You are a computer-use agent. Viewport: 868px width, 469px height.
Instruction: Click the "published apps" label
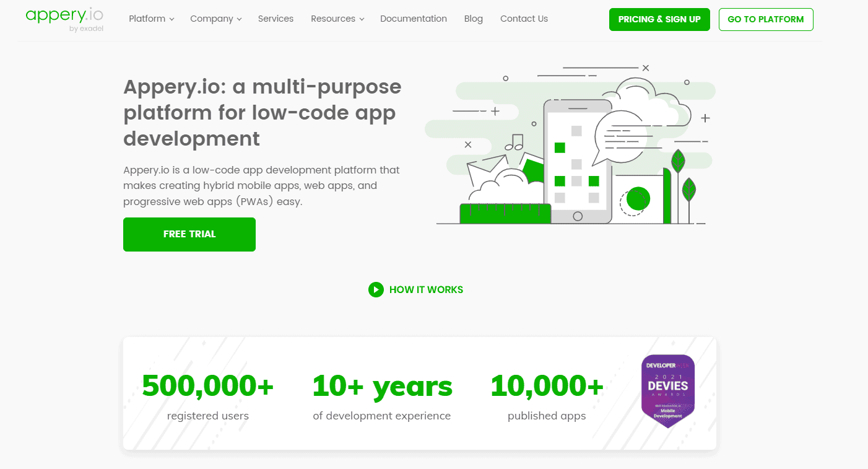tap(547, 416)
